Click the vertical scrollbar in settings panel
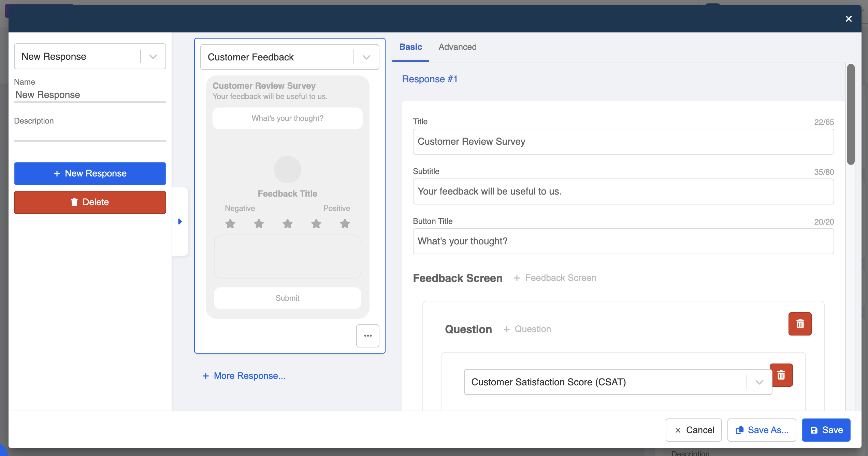Viewport: 868px width, 456px height. pos(851,114)
